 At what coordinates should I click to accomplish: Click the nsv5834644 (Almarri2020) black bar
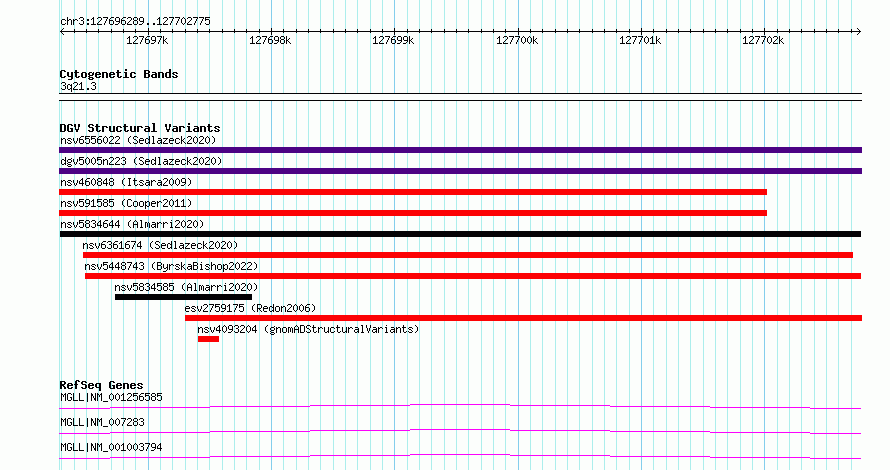pos(460,234)
